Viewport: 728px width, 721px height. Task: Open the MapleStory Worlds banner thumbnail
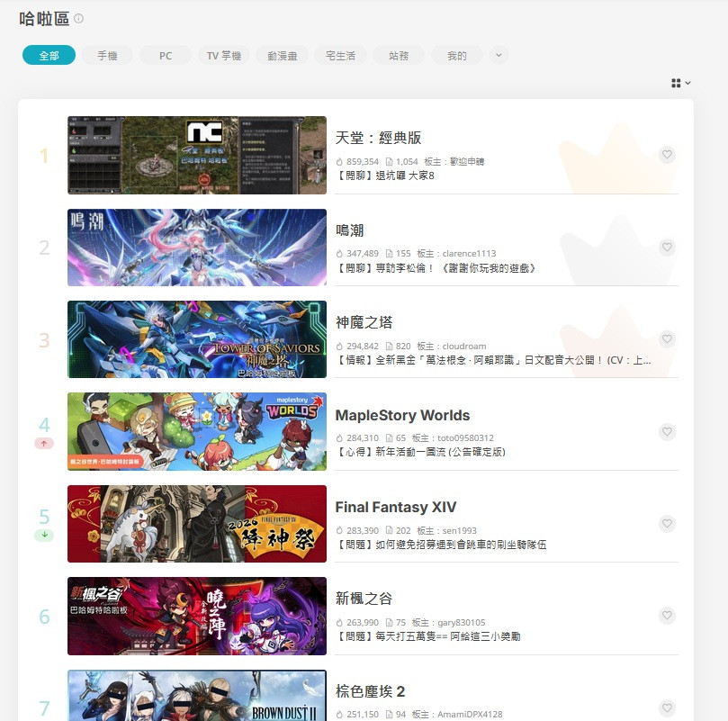click(x=197, y=431)
